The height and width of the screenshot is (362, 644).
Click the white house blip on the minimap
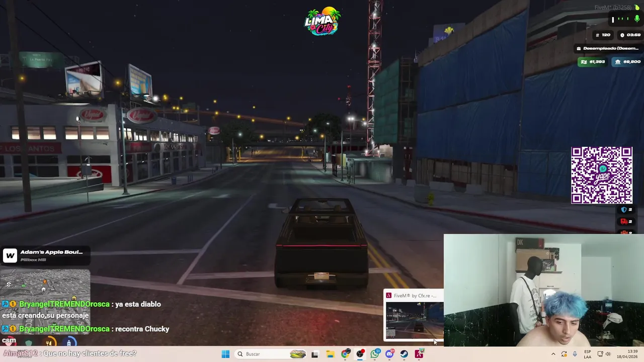43,290
